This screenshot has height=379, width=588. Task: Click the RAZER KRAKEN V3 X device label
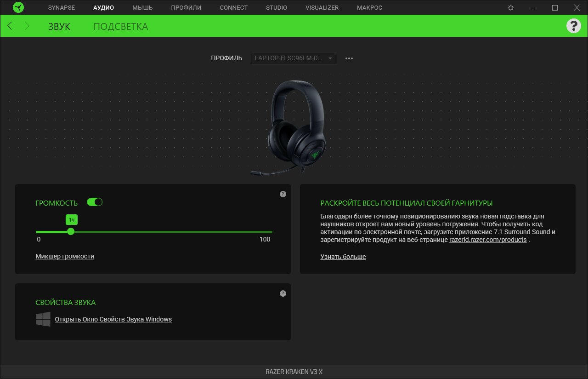294,372
